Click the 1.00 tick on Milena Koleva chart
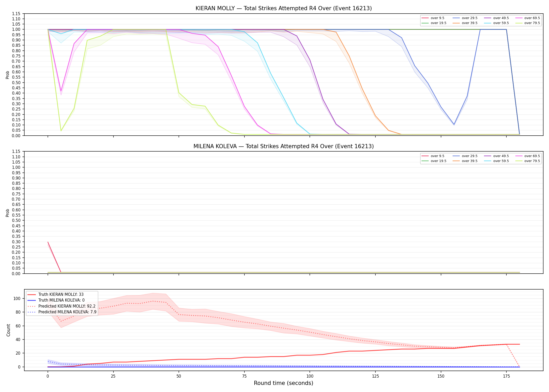Screen dimensions: 549x392 pyautogui.click(x=17, y=168)
